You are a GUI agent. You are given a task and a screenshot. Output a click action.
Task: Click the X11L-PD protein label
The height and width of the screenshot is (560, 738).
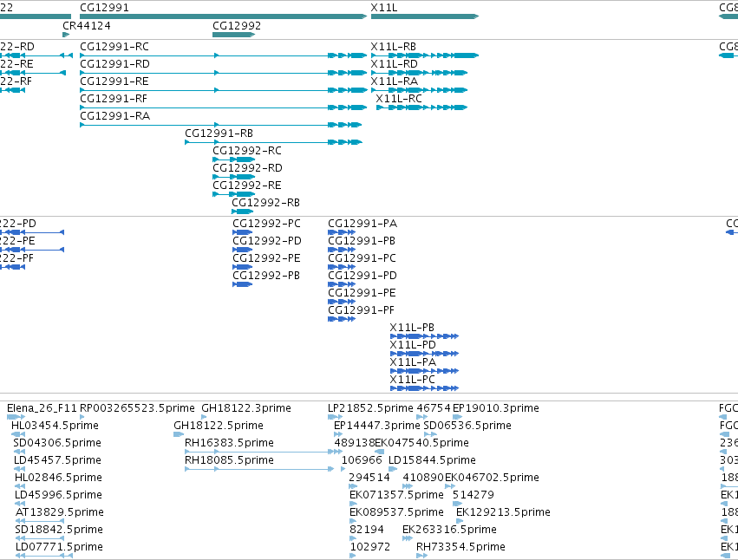413,345
